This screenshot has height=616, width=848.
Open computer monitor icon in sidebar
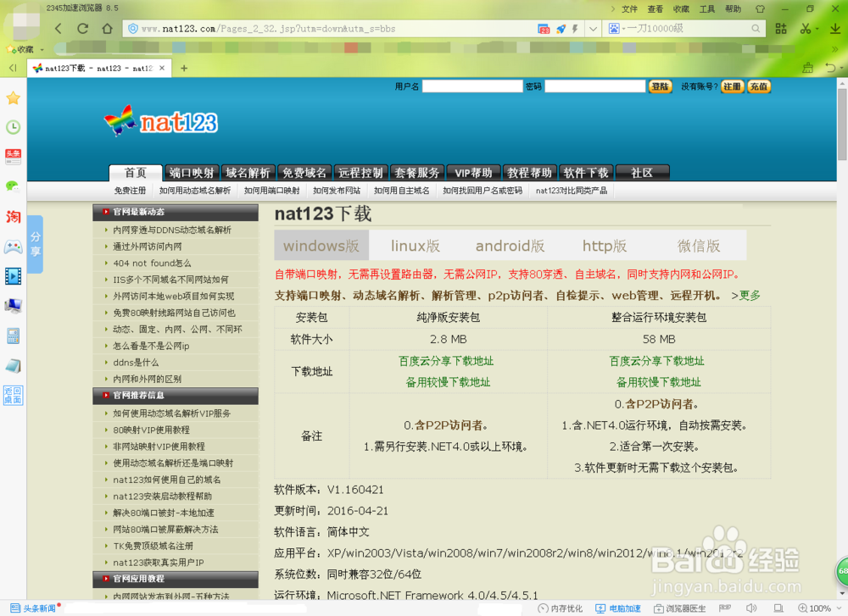[x=13, y=306]
